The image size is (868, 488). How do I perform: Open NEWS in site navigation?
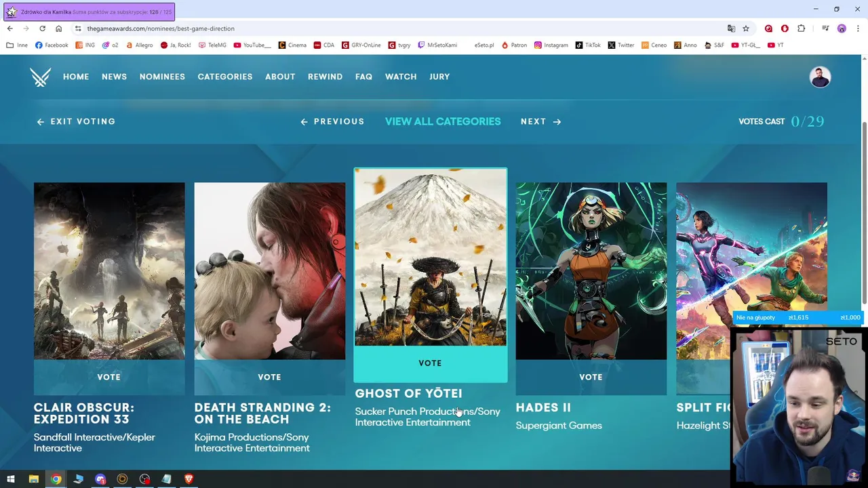pos(114,77)
